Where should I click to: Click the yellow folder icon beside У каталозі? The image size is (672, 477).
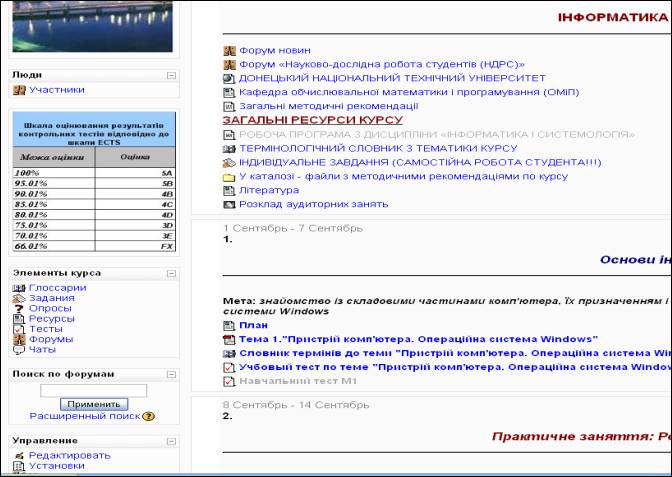[x=230, y=177]
